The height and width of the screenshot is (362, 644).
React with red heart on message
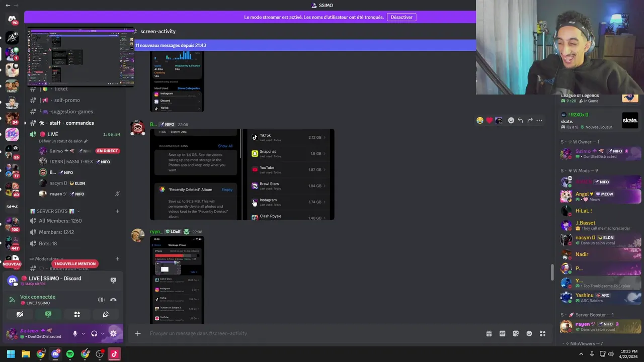tap(489, 120)
